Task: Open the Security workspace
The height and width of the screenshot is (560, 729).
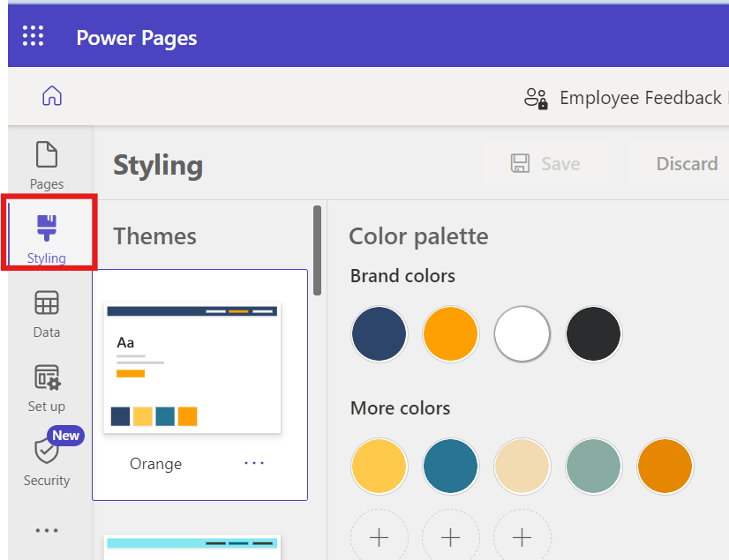Action: coord(47,460)
